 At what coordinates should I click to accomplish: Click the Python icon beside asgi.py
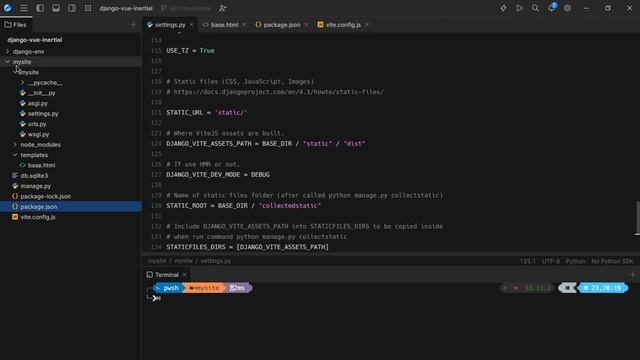tap(23, 104)
